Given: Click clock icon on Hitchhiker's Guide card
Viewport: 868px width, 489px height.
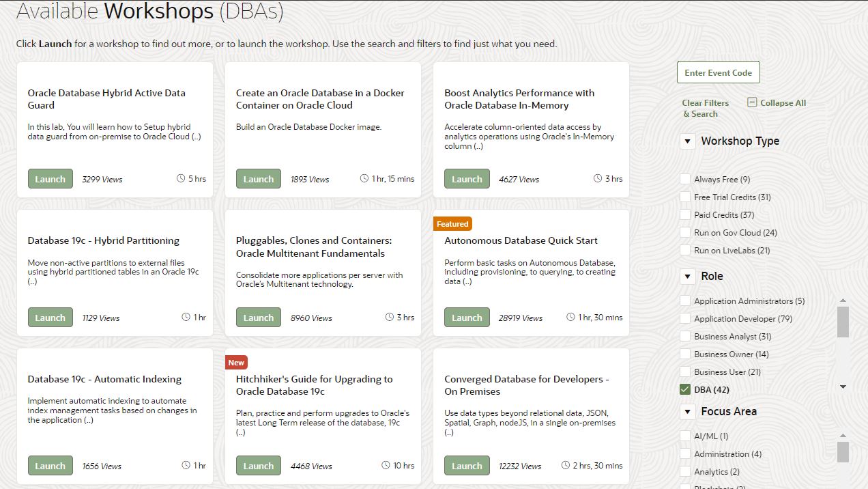Looking at the screenshot, I should tap(386, 466).
